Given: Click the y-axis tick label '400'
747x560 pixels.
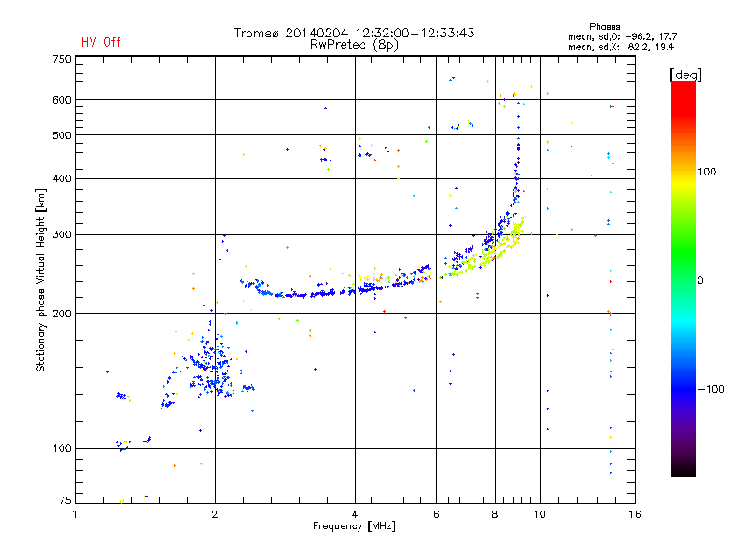Looking at the screenshot, I should tap(62, 178).
